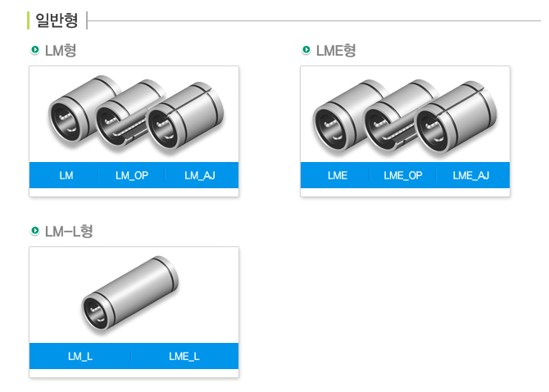549x392 pixels.
Task: Click the LM형 bearing trio image
Action: (x=136, y=113)
